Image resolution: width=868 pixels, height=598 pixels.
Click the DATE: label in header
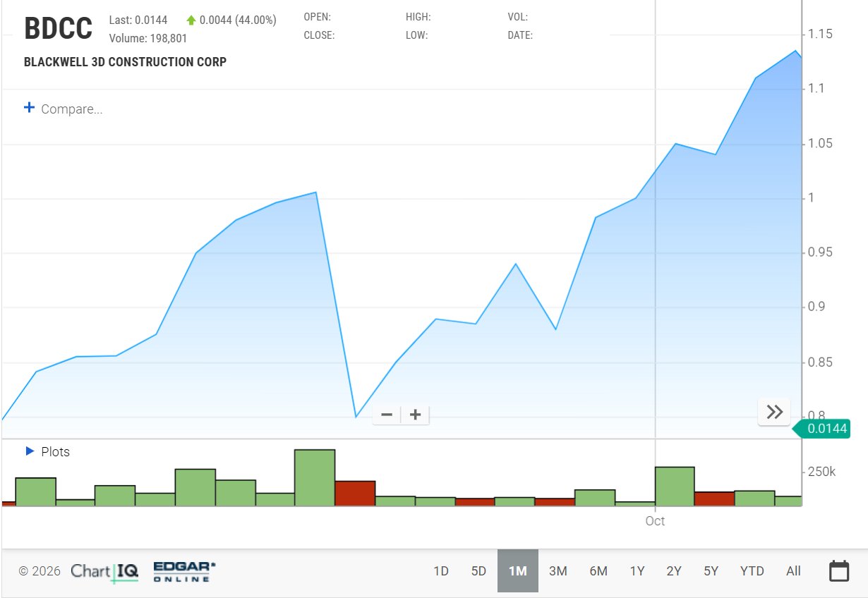point(520,35)
